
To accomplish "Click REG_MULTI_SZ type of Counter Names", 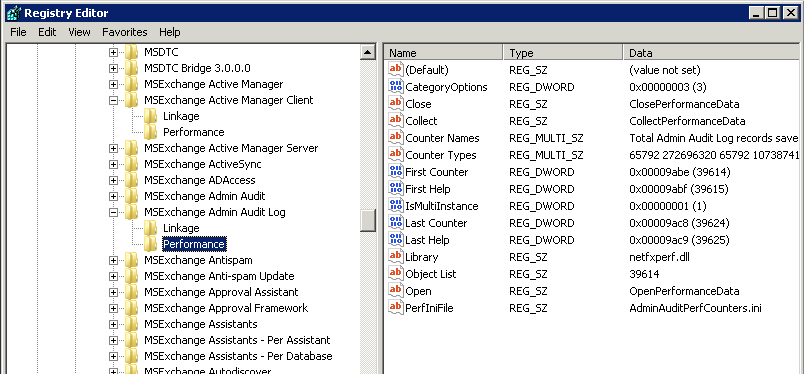I will (546, 138).
